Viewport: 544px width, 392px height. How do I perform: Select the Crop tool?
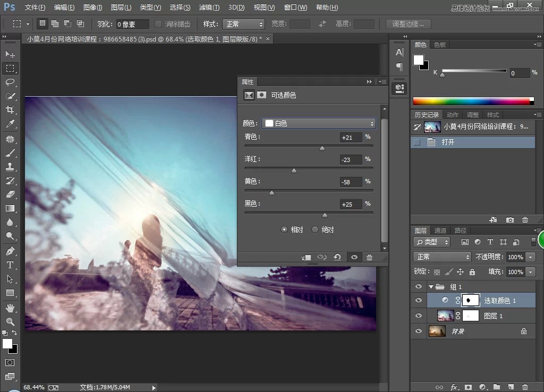point(10,110)
